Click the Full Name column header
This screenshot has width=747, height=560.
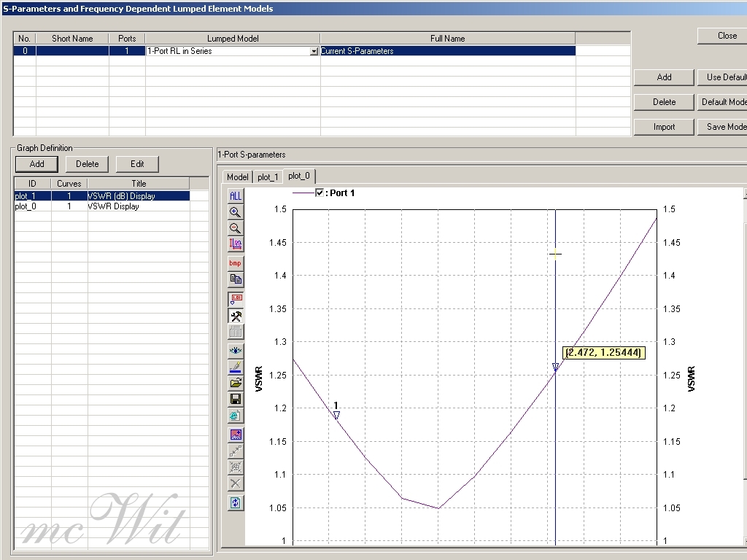click(447, 39)
